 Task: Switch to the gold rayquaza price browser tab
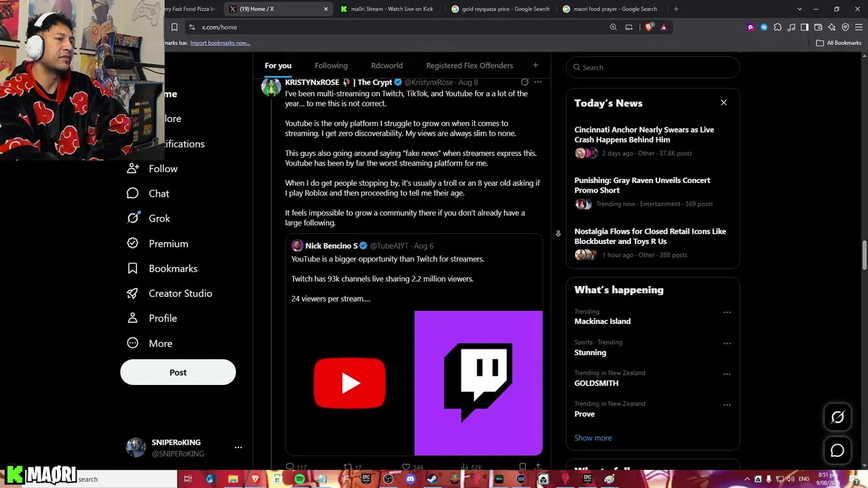click(501, 9)
